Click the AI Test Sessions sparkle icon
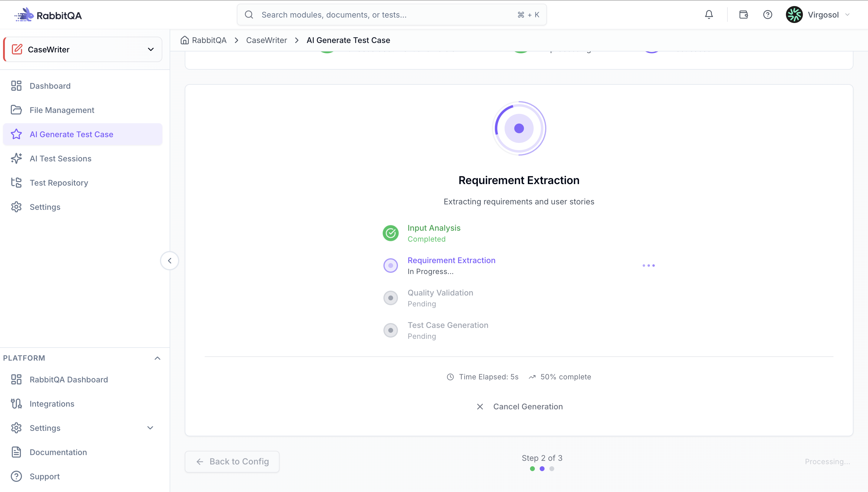The height and width of the screenshot is (492, 868). [x=16, y=158]
